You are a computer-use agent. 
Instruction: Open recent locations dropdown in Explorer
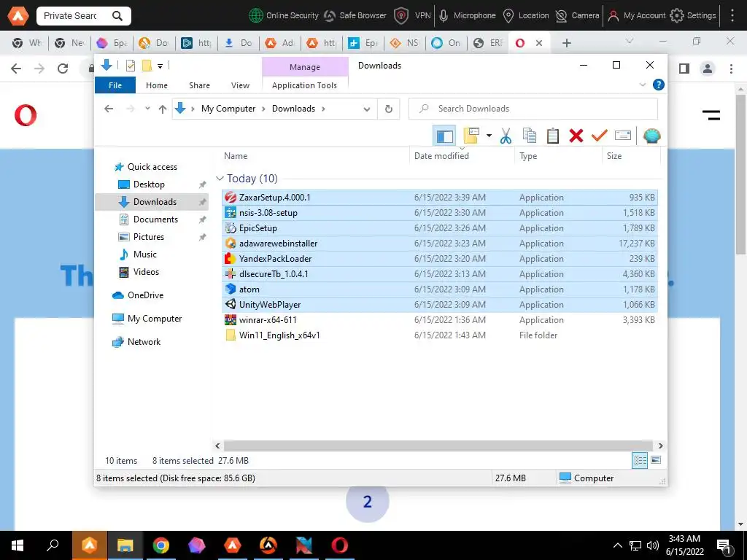[x=147, y=109]
